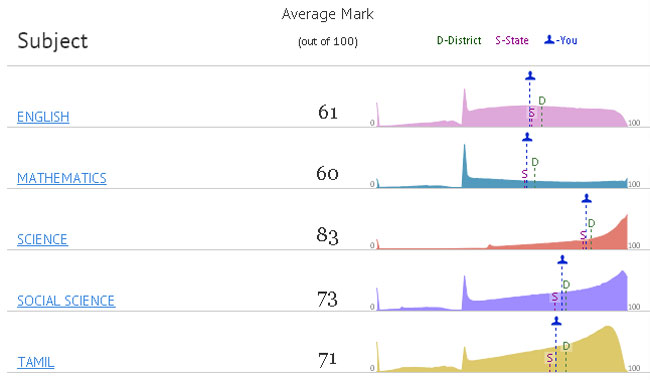Click the D-District legend label
Viewport: 650px width, 380px height.
459,40
